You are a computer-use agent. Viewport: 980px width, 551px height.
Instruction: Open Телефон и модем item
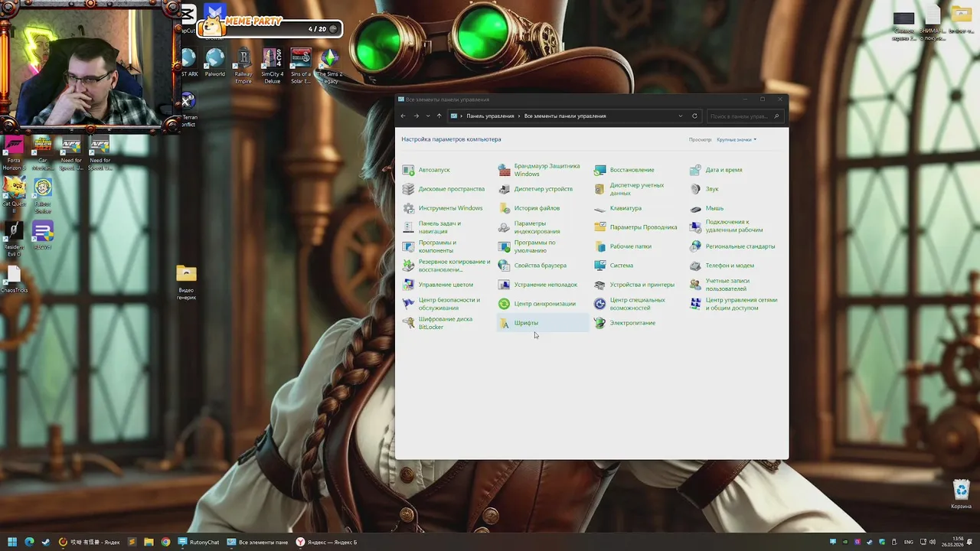click(x=722, y=266)
